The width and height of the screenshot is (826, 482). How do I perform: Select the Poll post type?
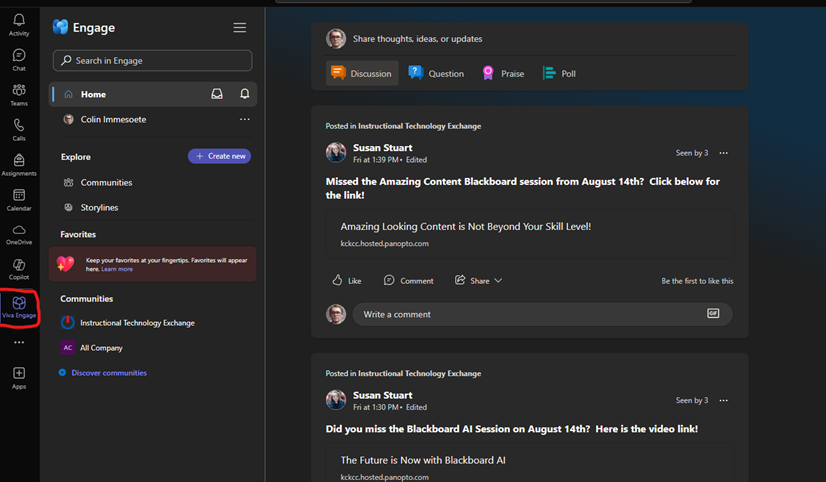coord(559,73)
